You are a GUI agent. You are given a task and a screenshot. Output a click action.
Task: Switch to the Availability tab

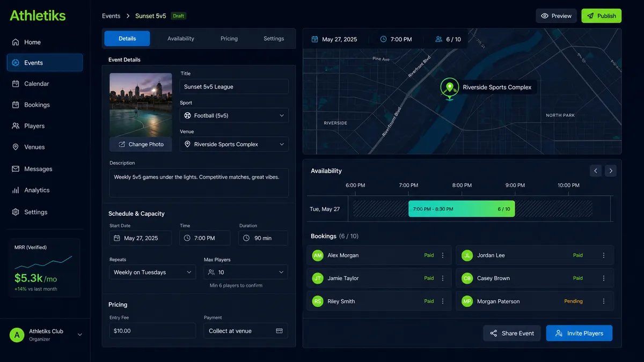[181, 39]
